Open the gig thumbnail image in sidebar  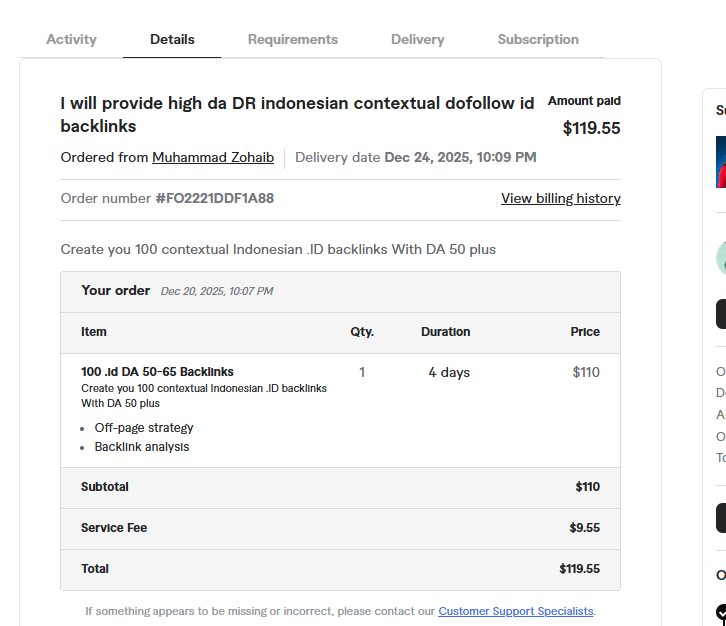(721, 162)
